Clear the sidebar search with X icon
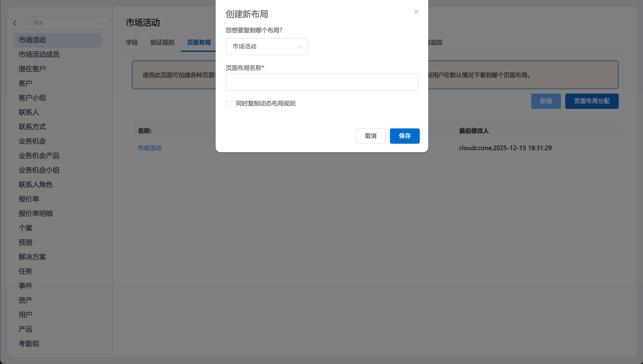The height and width of the screenshot is (364, 643). [101, 23]
